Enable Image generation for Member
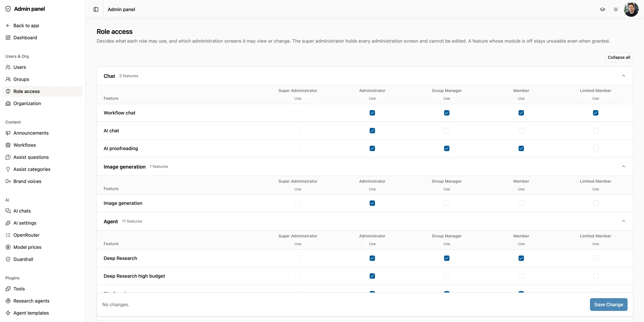The height and width of the screenshot is (322, 644). pyautogui.click(x=521, y=203)
